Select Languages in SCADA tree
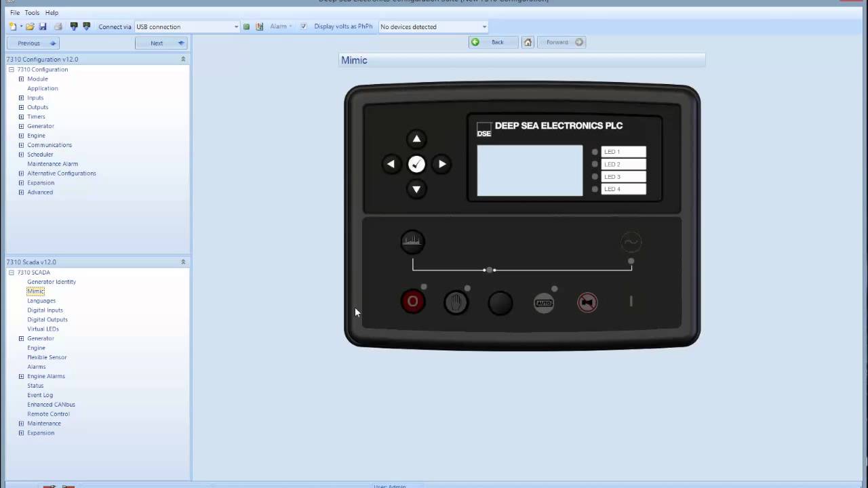This screenshot has width=868, height=488. (41, 301)
